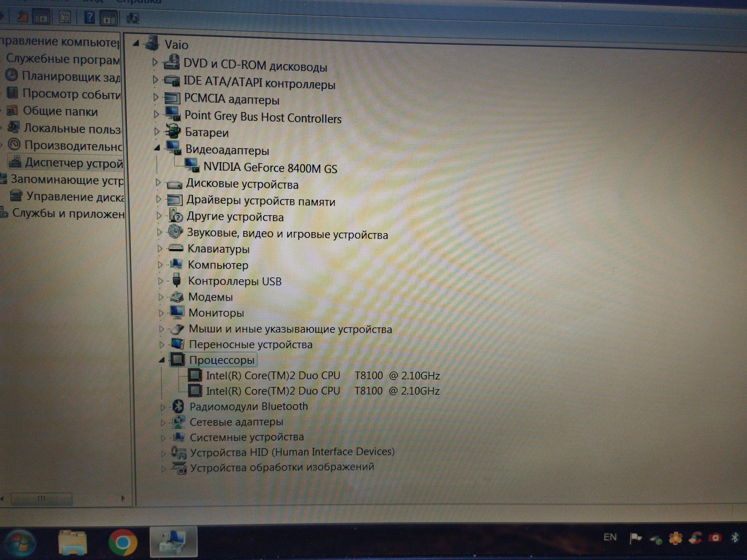Click the Запоминающие устройства entry

[x=67, y=180]
